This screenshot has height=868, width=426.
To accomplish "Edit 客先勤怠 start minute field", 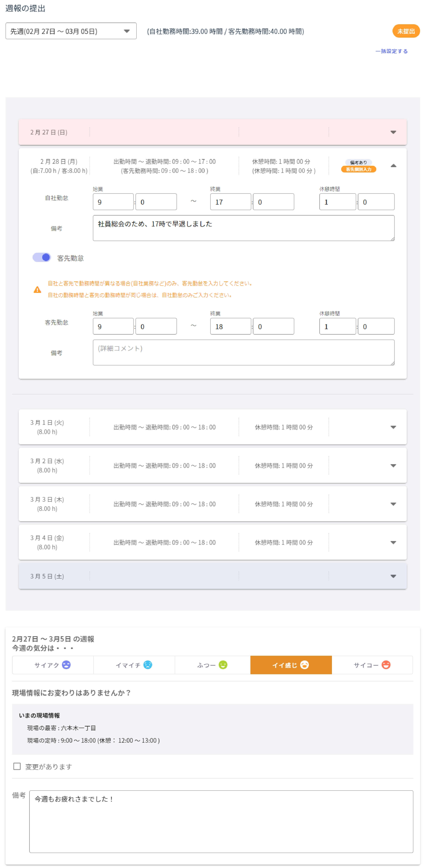I will [156, 326].
